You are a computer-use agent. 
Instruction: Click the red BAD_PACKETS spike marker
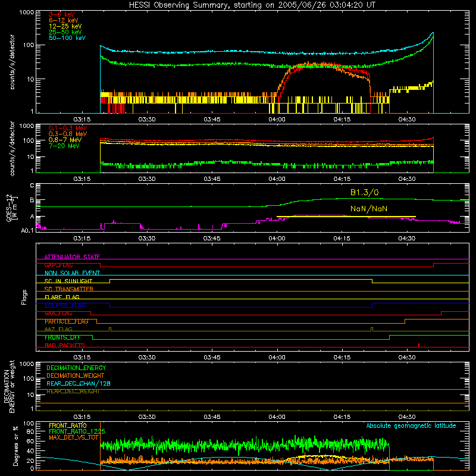tap(419, 345)
